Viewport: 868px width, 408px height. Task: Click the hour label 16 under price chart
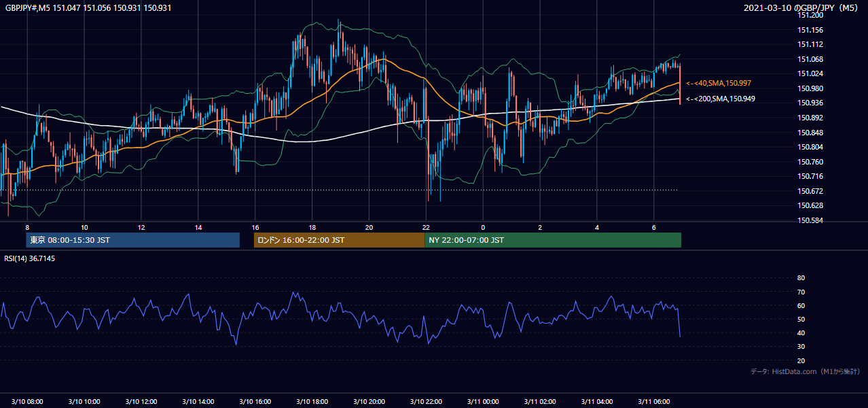pos(255,227)
